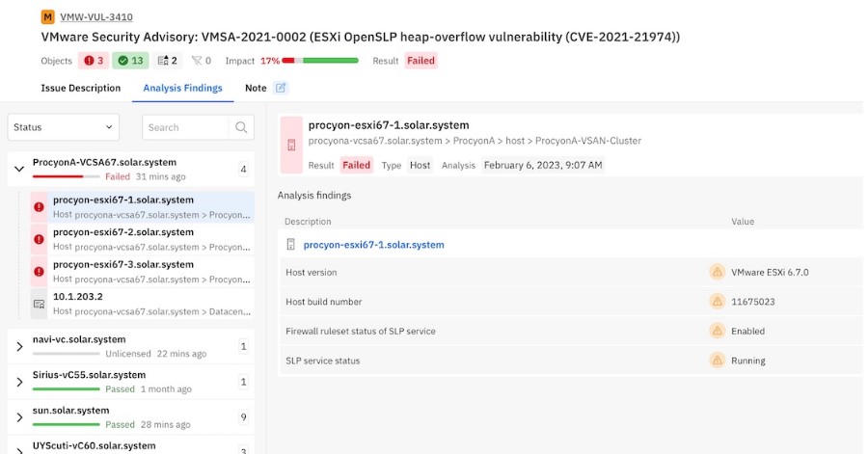The image size is (868, 454).
Task: Click the Running SLP service value
Action: point(747,361)
